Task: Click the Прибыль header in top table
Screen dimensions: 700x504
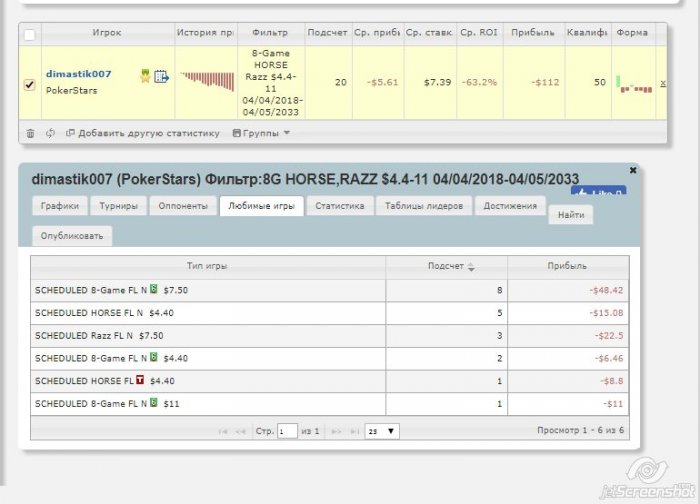Action: [533, 33]
